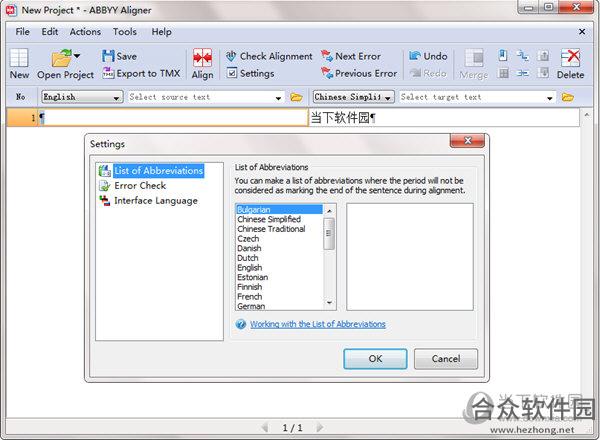Open the English source language dropdown
The width and height of the screenshot is (600, 440).
point(82,97)
